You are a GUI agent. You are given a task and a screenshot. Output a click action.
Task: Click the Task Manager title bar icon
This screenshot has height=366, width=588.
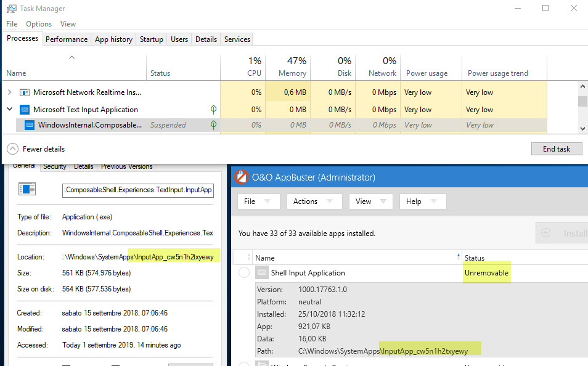[12, 8]
